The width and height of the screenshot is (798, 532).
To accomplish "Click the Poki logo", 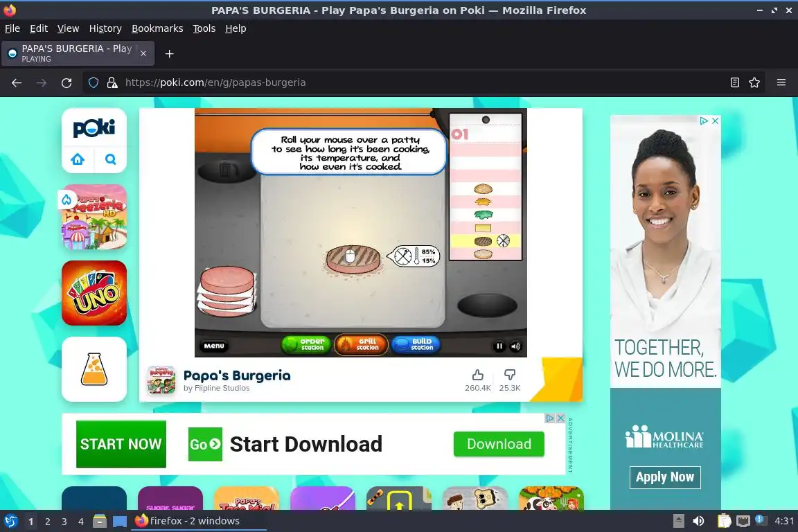I will (94, 127).
